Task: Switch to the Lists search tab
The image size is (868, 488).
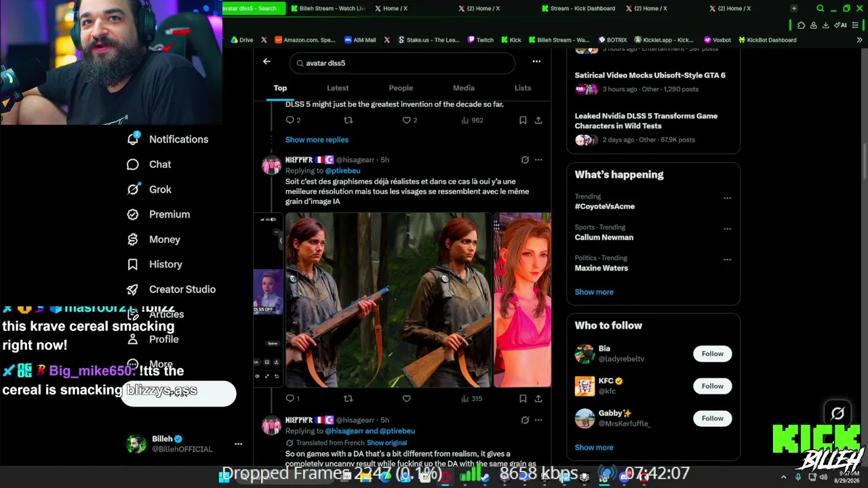Action: (523, 88)
